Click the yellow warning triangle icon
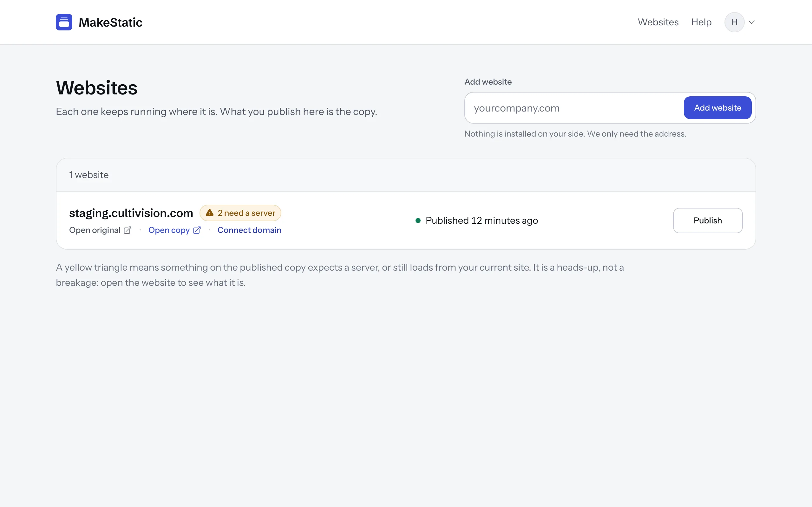Screen dimensions: 812x507 click(210, 213)
